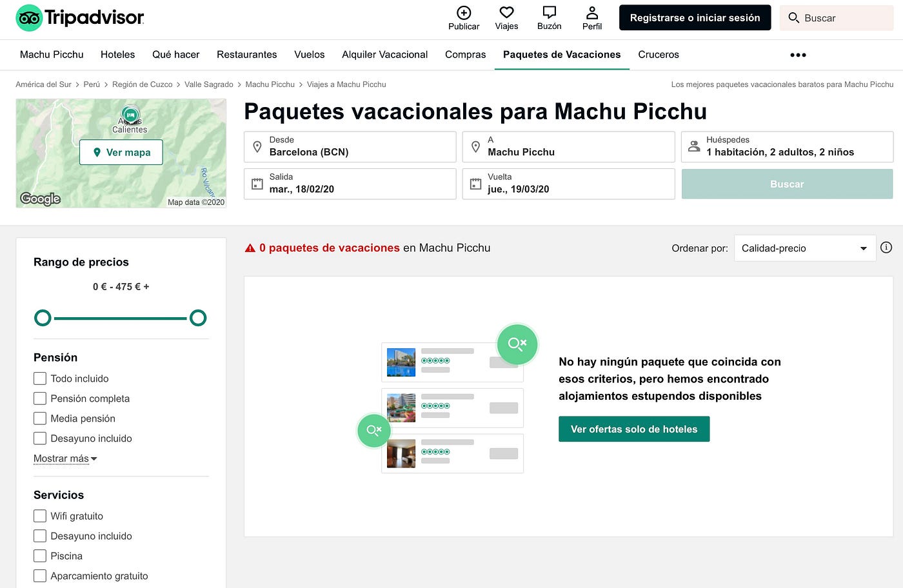Open the Vuelta return date picker

[x=568, y=184]
